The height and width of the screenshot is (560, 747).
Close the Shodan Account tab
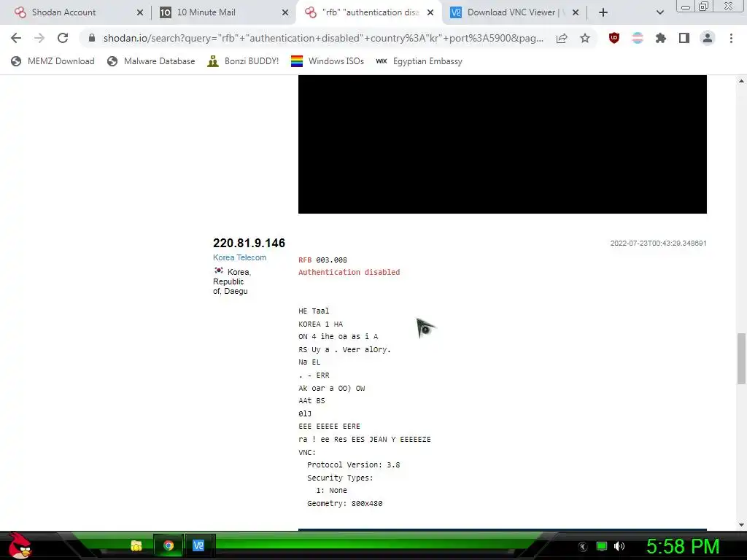[x=140, y=12]
